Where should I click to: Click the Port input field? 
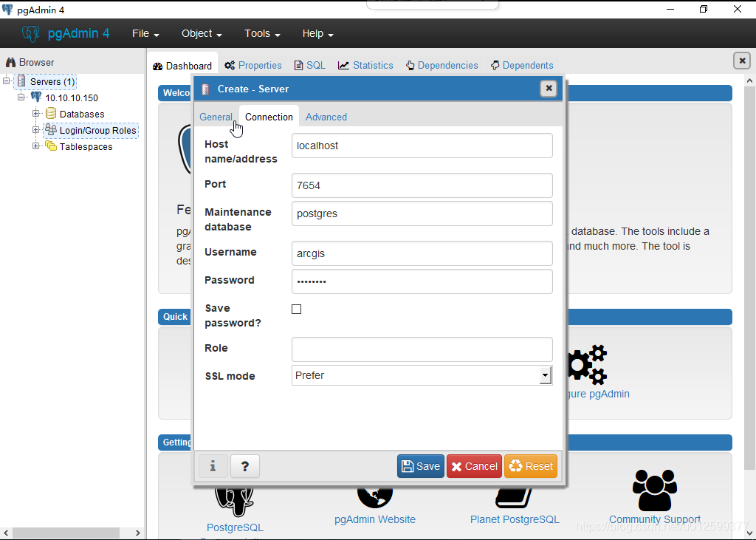(422, 185)
